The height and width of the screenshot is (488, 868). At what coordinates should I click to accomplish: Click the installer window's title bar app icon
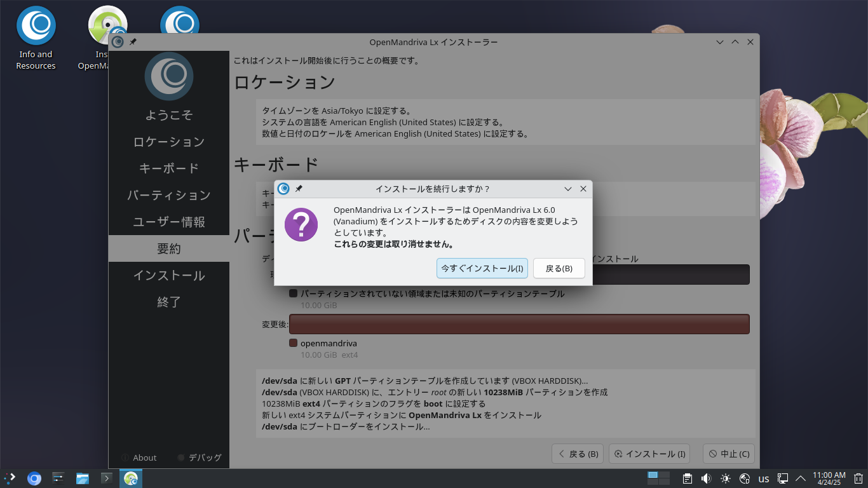[x=118, y=42]
